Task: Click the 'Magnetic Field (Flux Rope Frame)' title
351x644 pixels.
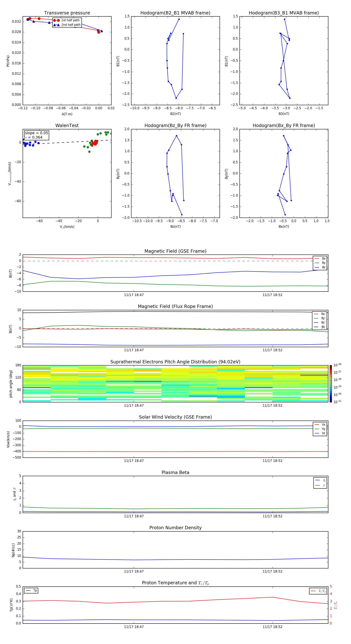Action: 175,307
